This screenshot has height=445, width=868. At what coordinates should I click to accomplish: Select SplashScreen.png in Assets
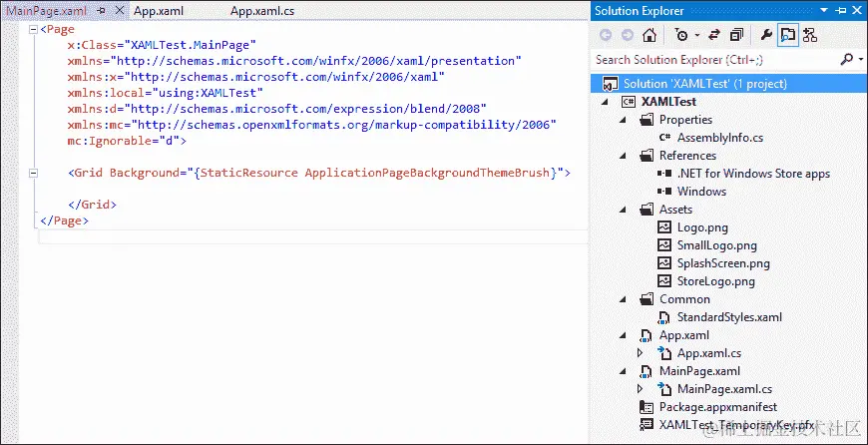click(x=723, y=262)
